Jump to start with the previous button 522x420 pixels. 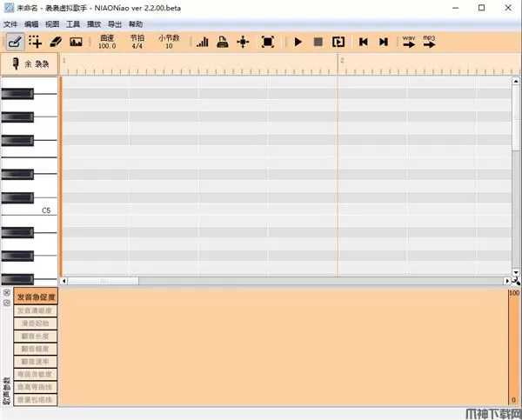363,42
